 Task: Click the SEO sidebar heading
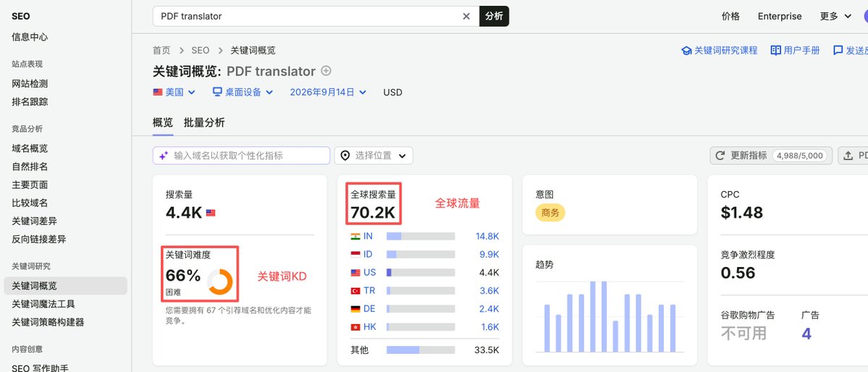tap(21, 16)
